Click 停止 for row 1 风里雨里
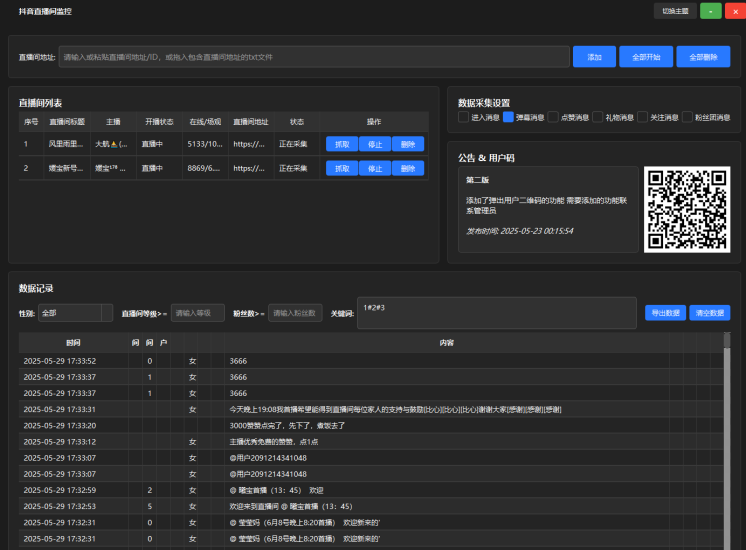Image resolution: width=746 pixels, height=550 pixels. pos(375,144)
